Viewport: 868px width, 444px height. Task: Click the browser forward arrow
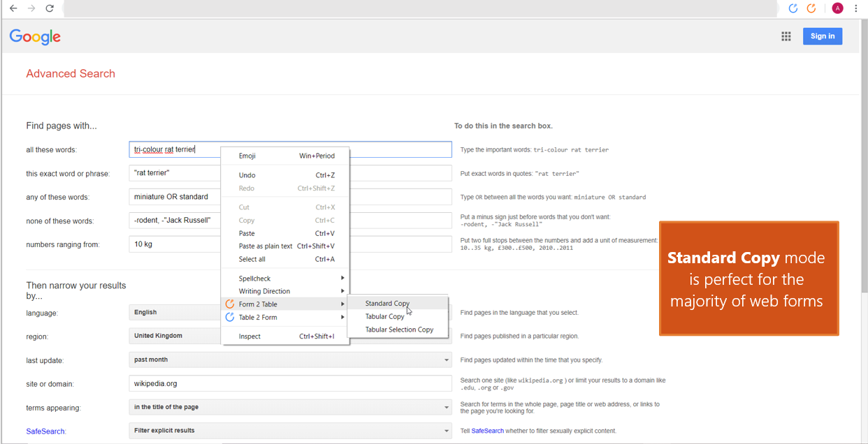[31, 8]
